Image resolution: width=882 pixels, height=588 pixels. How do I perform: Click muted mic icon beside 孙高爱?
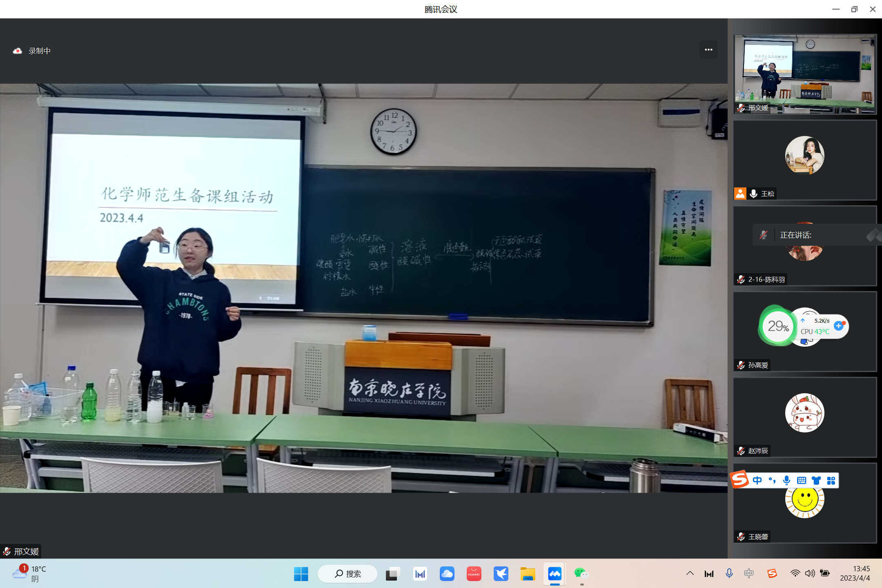(x=741, y=365)
